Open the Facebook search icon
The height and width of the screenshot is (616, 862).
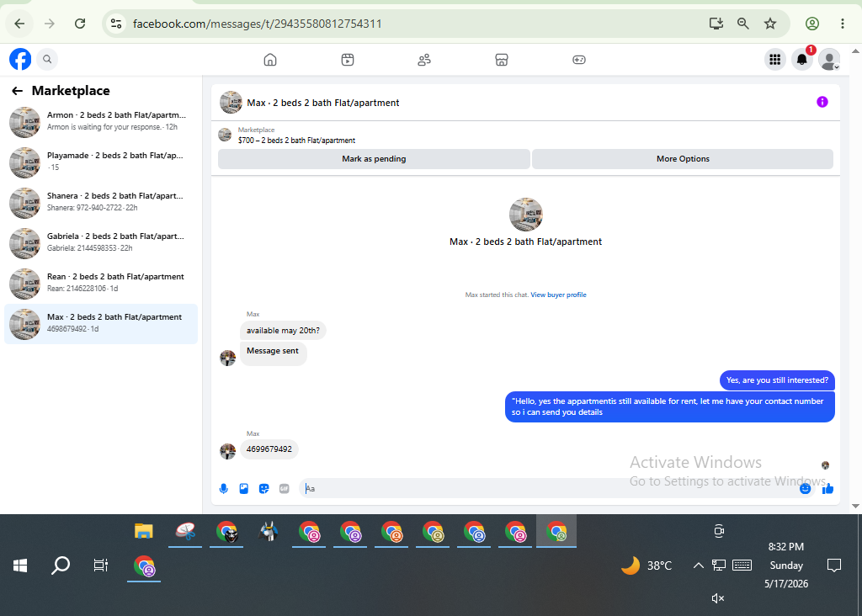pos(47,60)
